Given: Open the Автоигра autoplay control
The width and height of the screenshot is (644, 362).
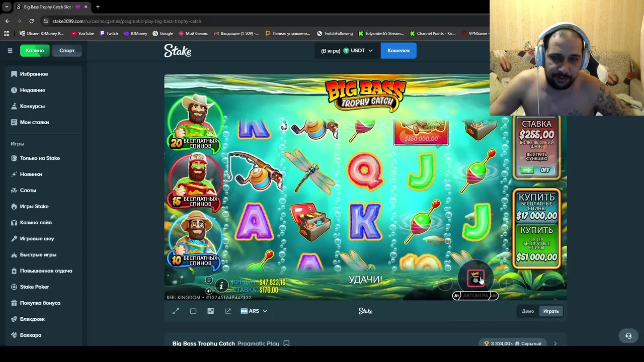Looking at the screenshot, I should (x=475, y=296).
